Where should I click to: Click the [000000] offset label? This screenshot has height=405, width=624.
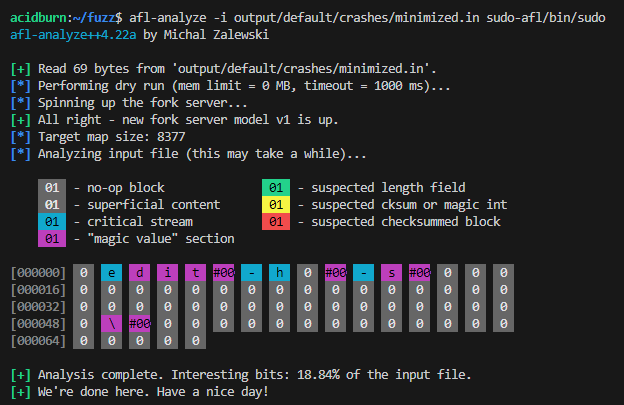point(38,272)
